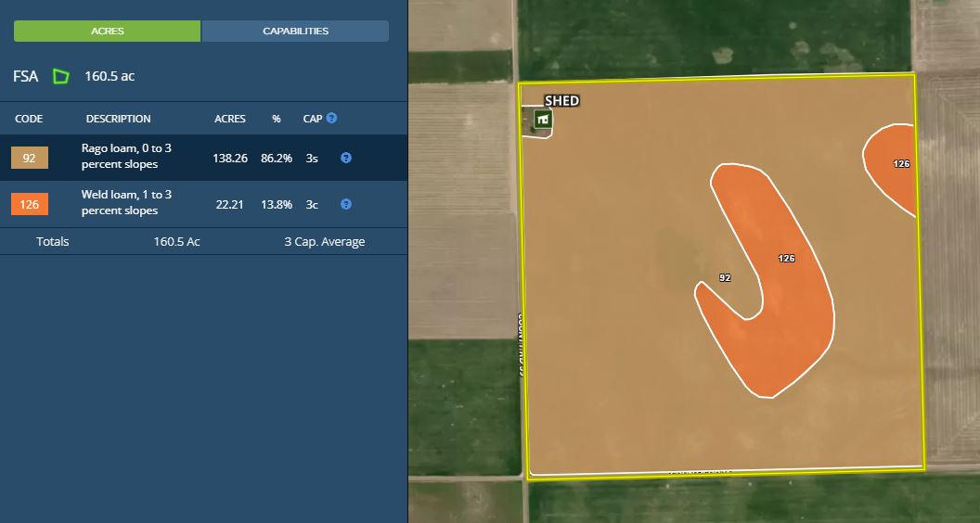Click the SHED text label on map

pyautogui.click(x=561, y=101)
